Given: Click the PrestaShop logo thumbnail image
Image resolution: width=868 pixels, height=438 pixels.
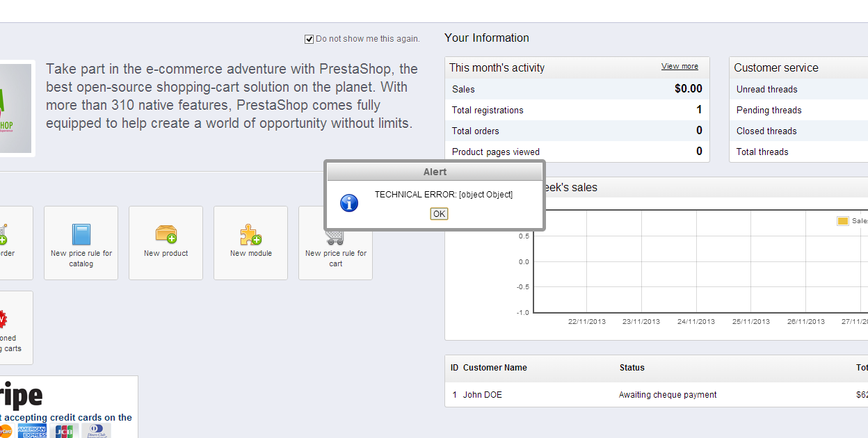Looking at the screenshot, I should point(16,108).
